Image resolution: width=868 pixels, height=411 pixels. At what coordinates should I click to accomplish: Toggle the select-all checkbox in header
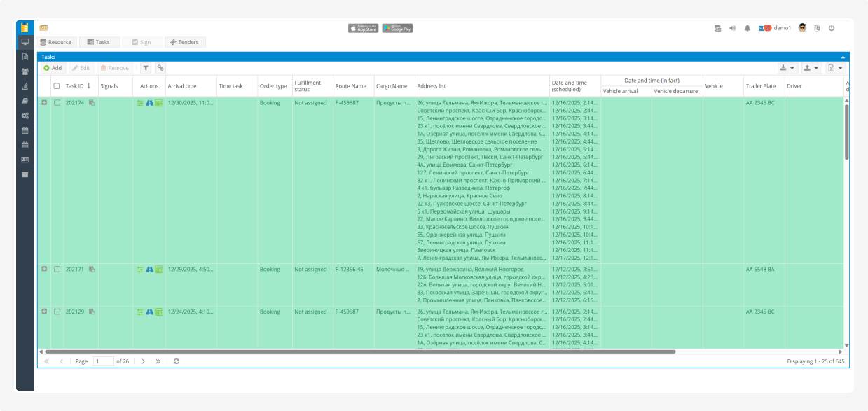(57, 86)
